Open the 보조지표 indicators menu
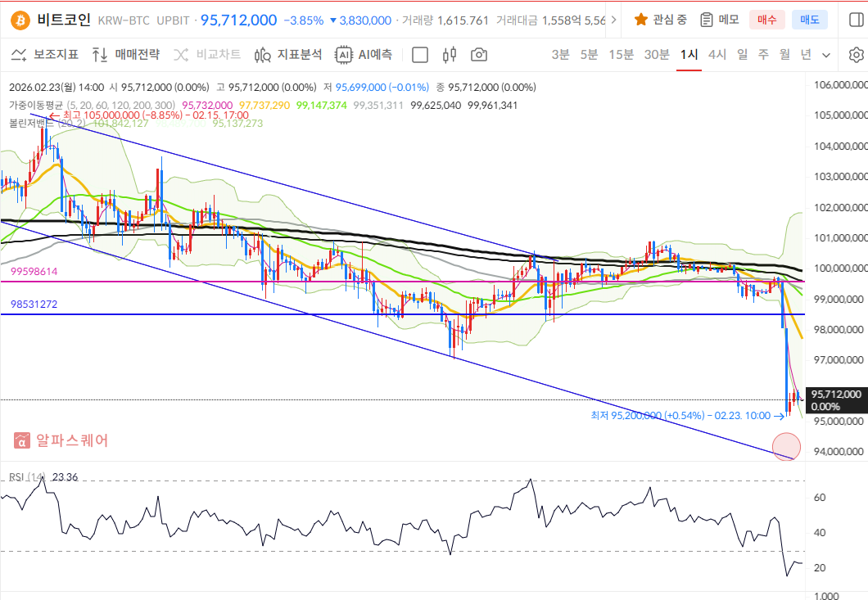Viewport: 868px width, 600px height. click(45, 55)
